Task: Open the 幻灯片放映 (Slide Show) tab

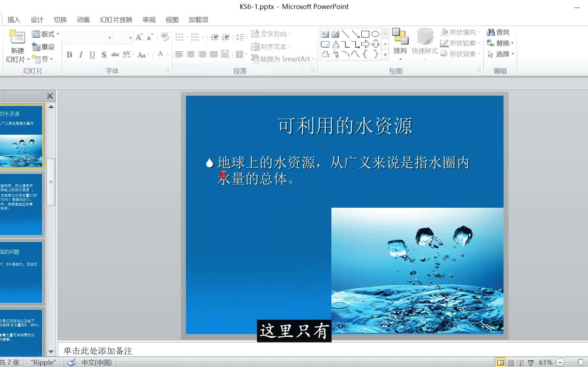Action: [116, 20]
